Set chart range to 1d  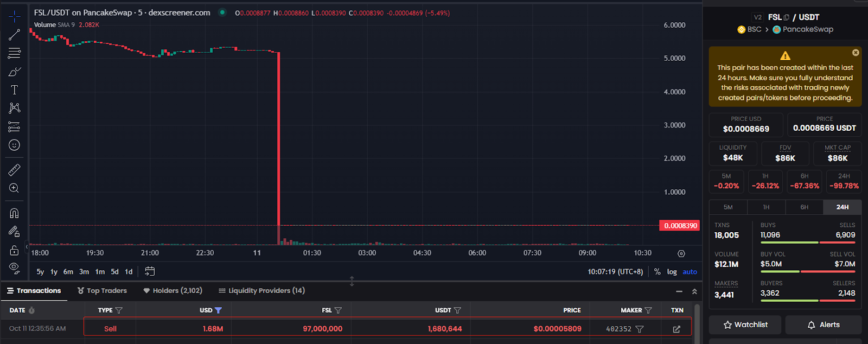[129, 272]
